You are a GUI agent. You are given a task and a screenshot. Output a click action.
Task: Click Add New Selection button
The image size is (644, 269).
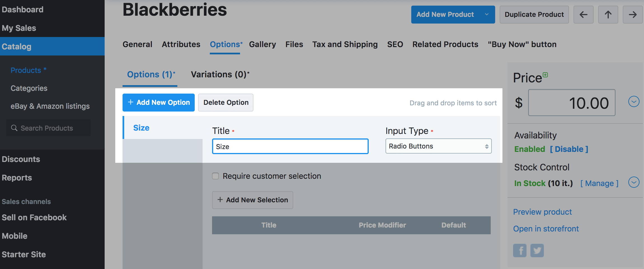(252, 200)
